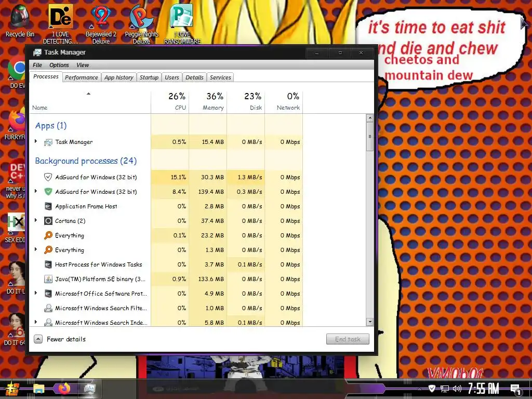Switch to the Startup tab
Image resolution: width=532 pixels, height=399 pixels.
tap(149, 77)
